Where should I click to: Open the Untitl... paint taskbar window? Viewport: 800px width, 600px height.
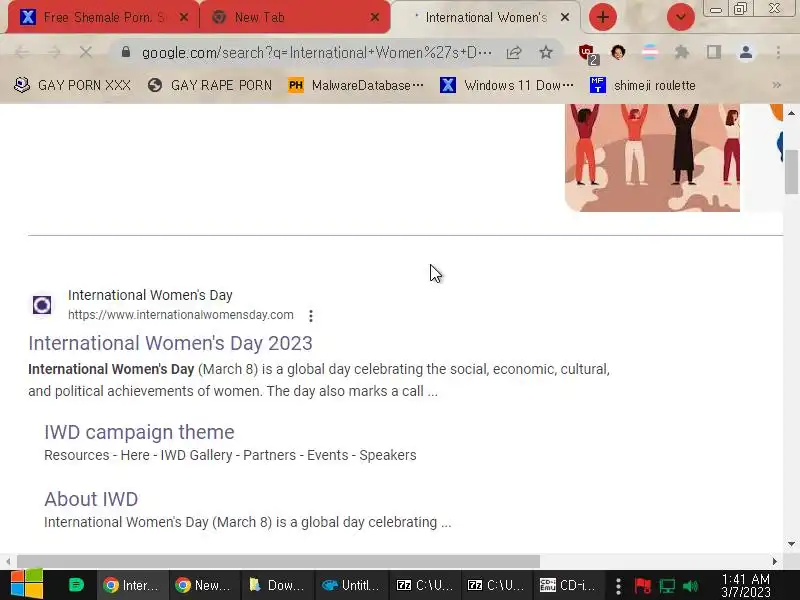[349, 585]
